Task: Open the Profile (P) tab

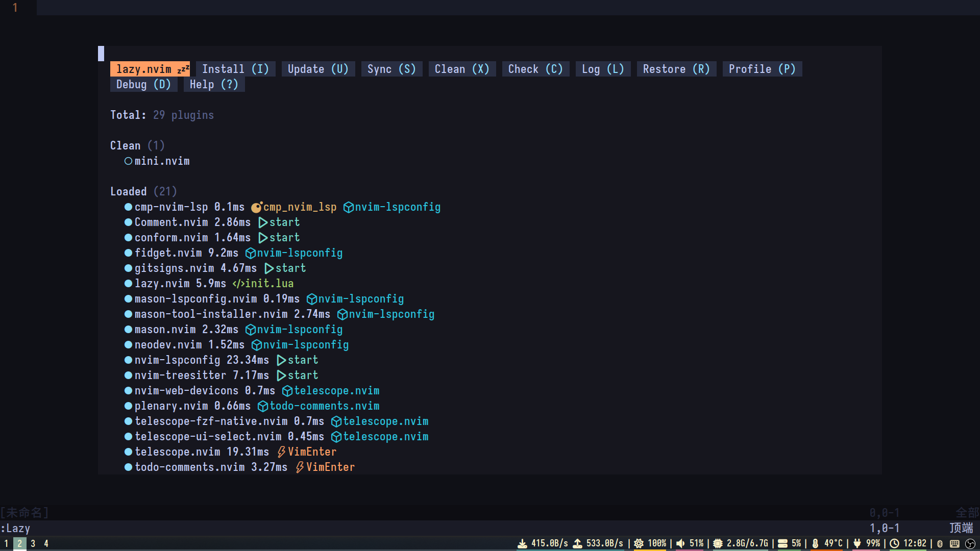Action: [x=762, y=69]
